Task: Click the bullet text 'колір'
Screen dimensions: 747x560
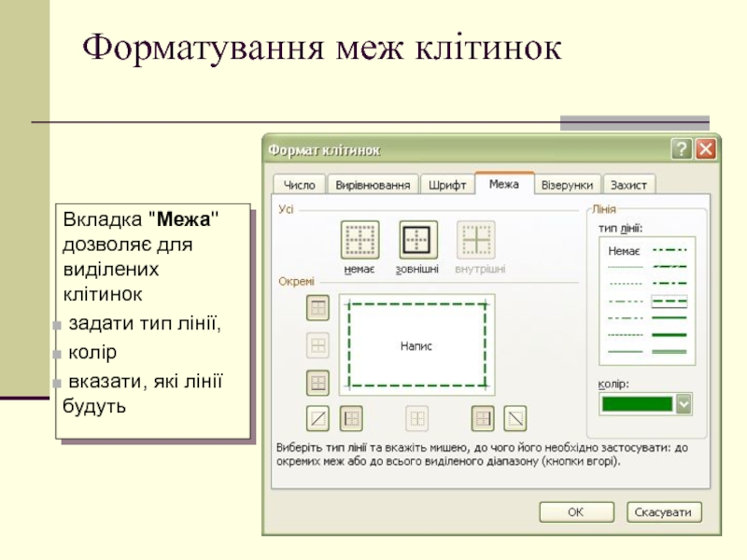Action: [x=92, y=352]
